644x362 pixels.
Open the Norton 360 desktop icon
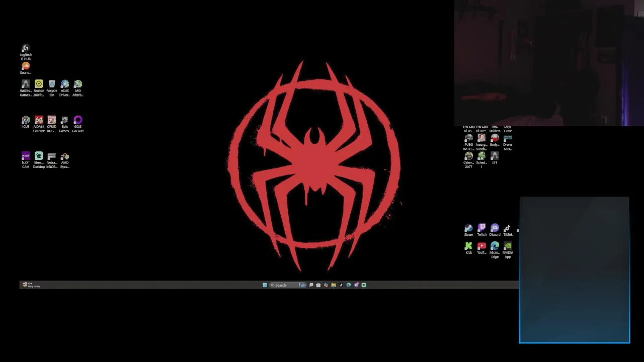click(x=39, y=88)
